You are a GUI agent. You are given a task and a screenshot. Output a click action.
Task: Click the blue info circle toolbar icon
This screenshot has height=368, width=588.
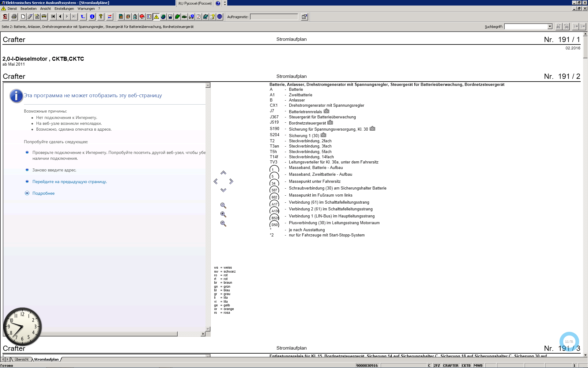pos(92,17)
